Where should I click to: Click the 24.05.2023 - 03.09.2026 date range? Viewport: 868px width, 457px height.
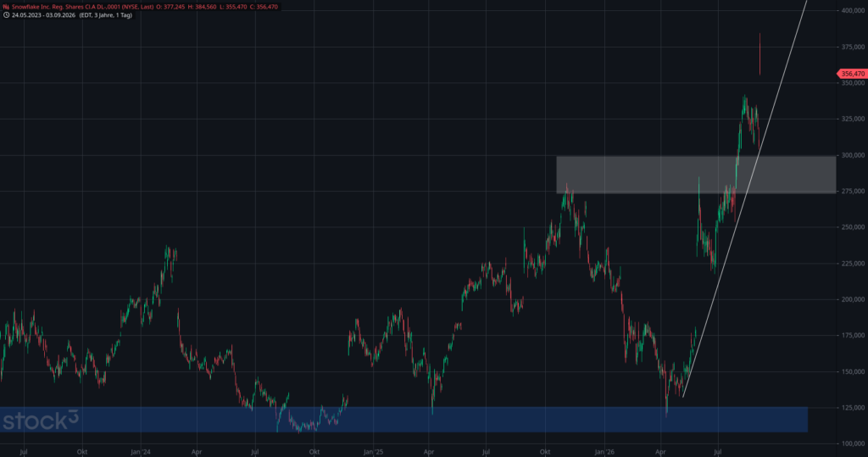(45, 15)
